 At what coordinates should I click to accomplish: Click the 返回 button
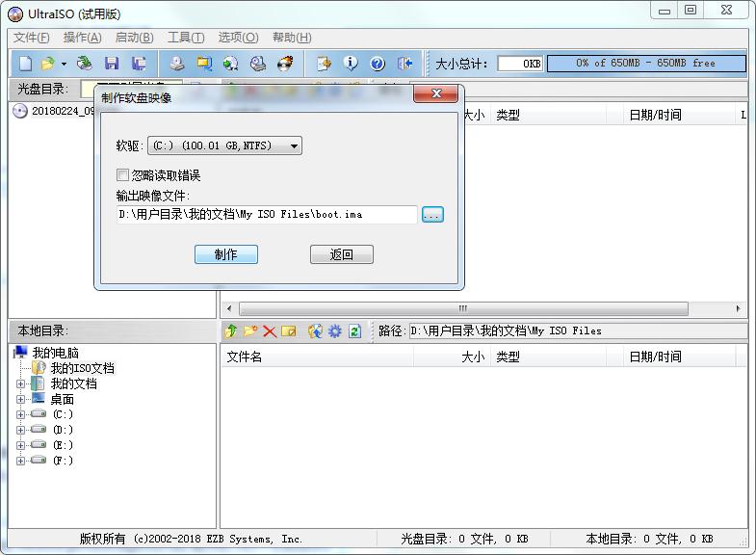pyautogui.click(x=342, y=254)
